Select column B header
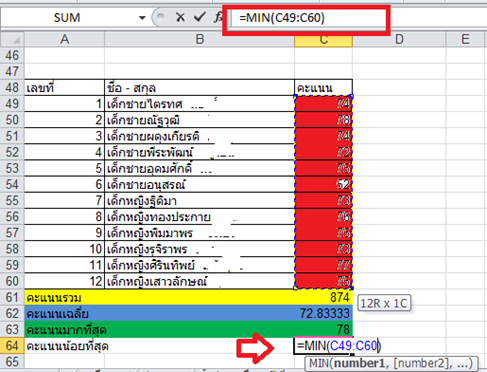 click(x=200, y=39)
